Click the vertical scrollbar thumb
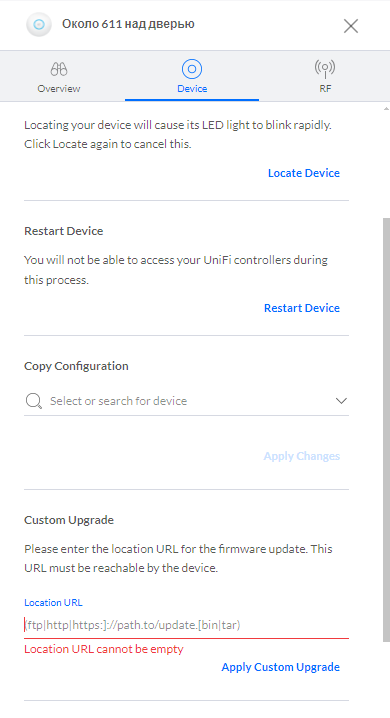 tap(386, 430)
